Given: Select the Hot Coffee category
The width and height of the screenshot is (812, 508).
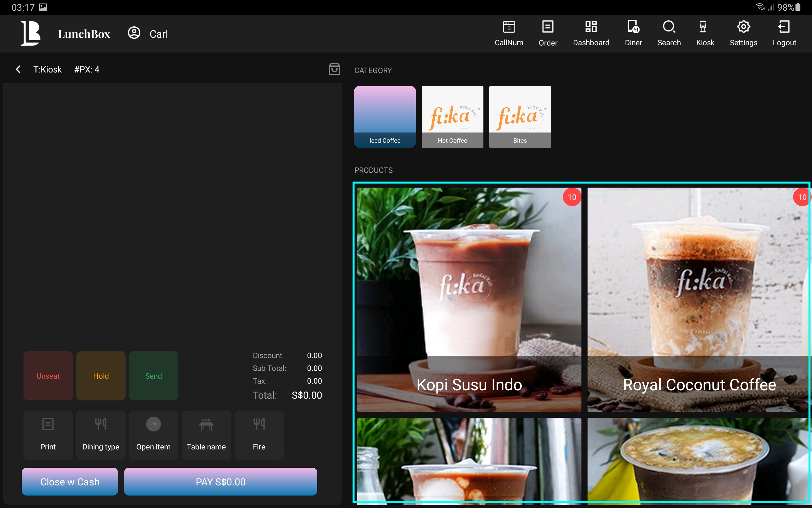Looking at the screenshot, I should pyautogui.click(x=452, y=117).
